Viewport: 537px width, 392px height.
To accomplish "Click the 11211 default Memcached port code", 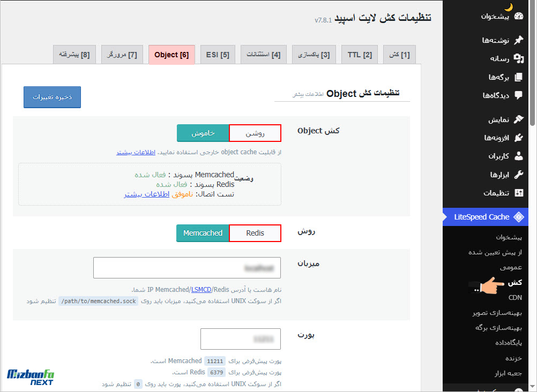I will coord(215,361).
